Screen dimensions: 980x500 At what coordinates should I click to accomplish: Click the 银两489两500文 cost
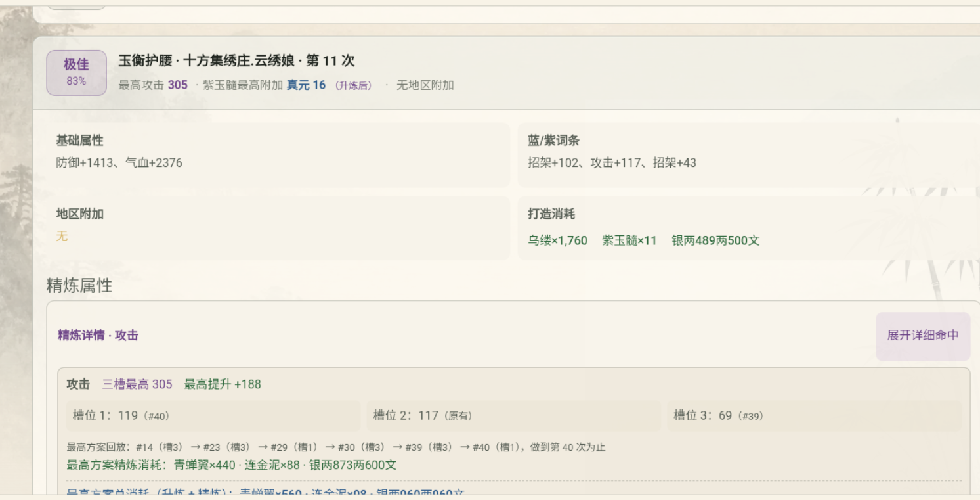click(x=715, y=240)
